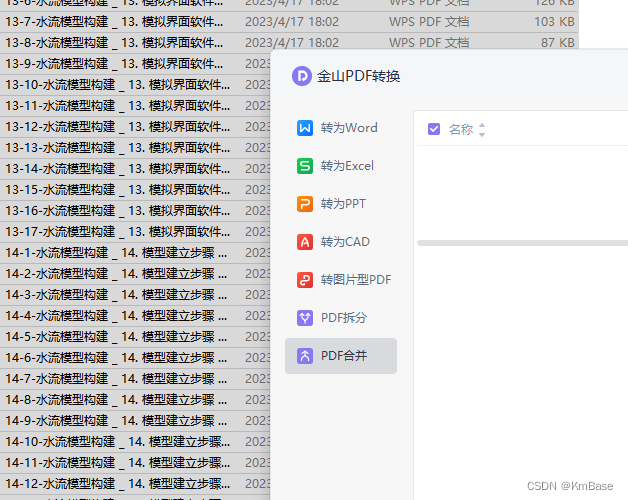Click the date of file 13-7
Screen dimensions: 628x500
[292, 22]
